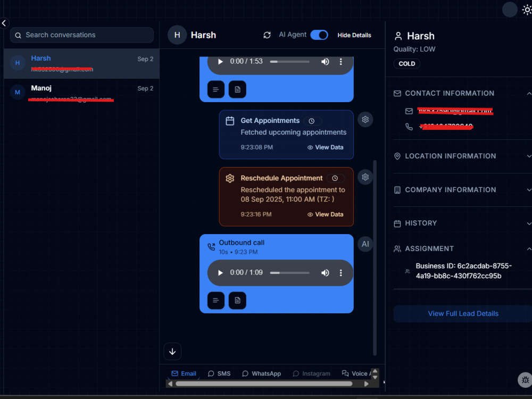Click the Outbound call phone icon
Image resolution: width=532 pixels, height=399 pixels.
(x=211, y=247)
